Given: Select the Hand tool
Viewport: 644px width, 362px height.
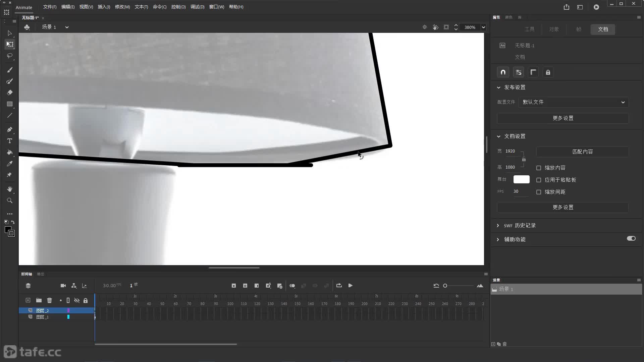Looking at the screenshot, I should point(10,189).
